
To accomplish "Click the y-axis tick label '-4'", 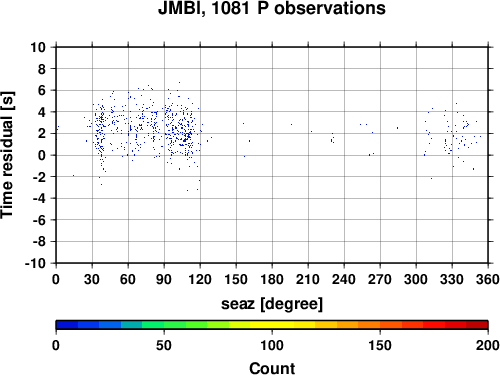I will pos(39,198).
